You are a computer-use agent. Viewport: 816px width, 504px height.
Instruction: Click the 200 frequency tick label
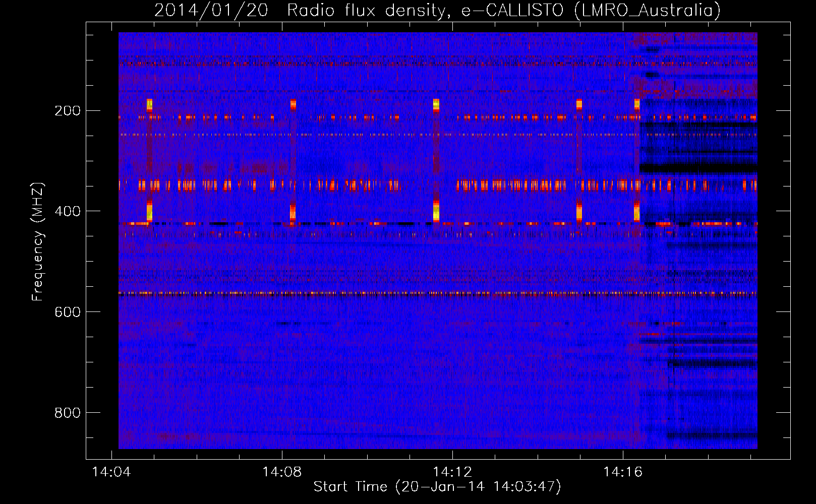(x=67, y=110)
